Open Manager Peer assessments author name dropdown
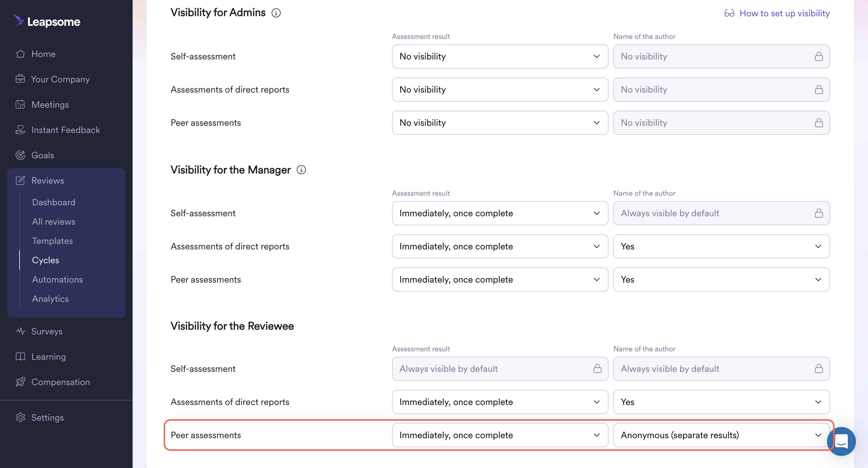868x468 pixels. [x=722, y=280]
